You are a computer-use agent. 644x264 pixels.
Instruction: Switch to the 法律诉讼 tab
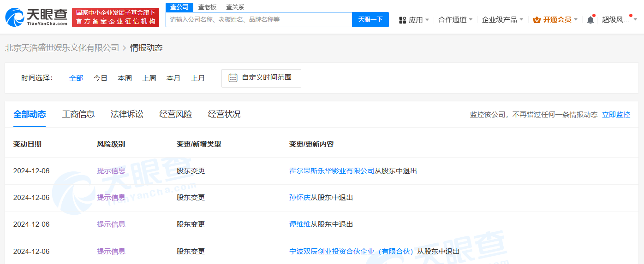[x=127, y=114]
